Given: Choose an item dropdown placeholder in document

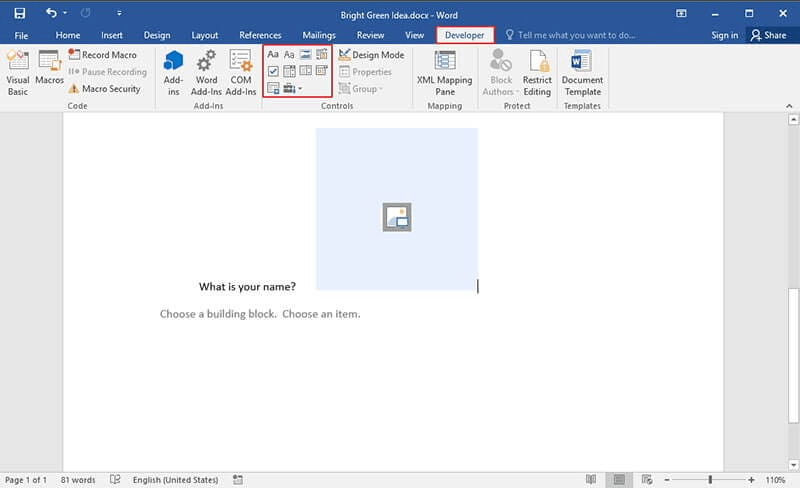Looking at the screenshot, I should tap(321, 314).
